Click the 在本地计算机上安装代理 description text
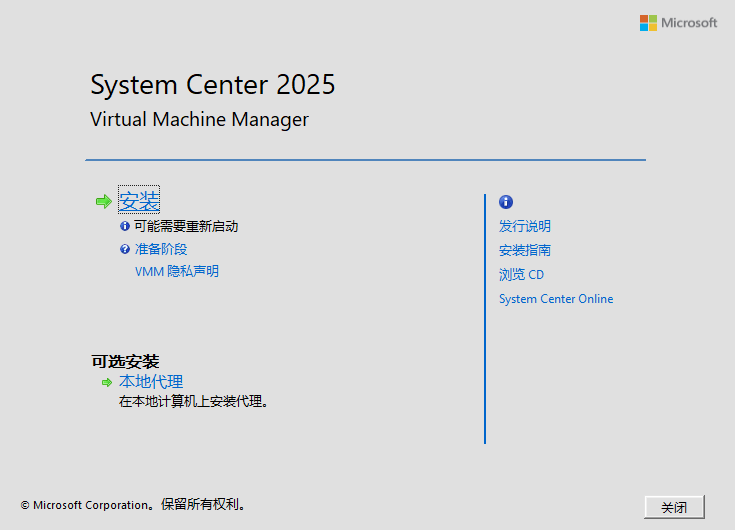The image size is (735, 530). pos(194,402)
